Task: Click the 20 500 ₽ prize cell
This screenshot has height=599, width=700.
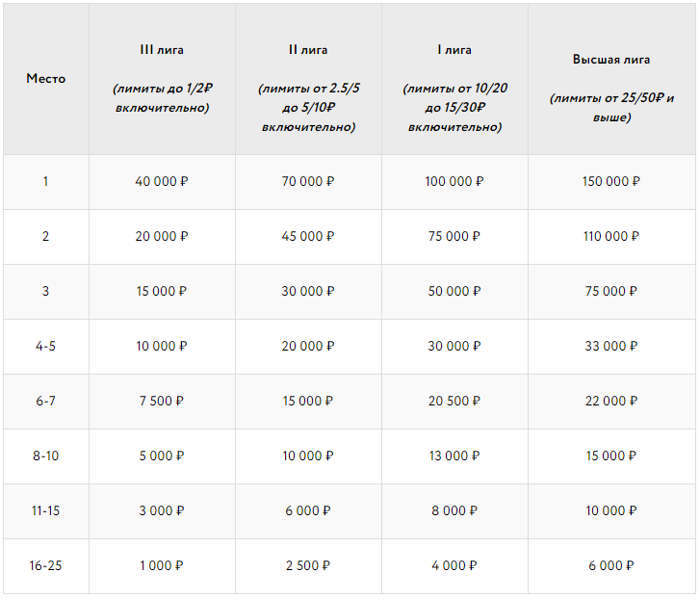Action: [x=454, y=401]
